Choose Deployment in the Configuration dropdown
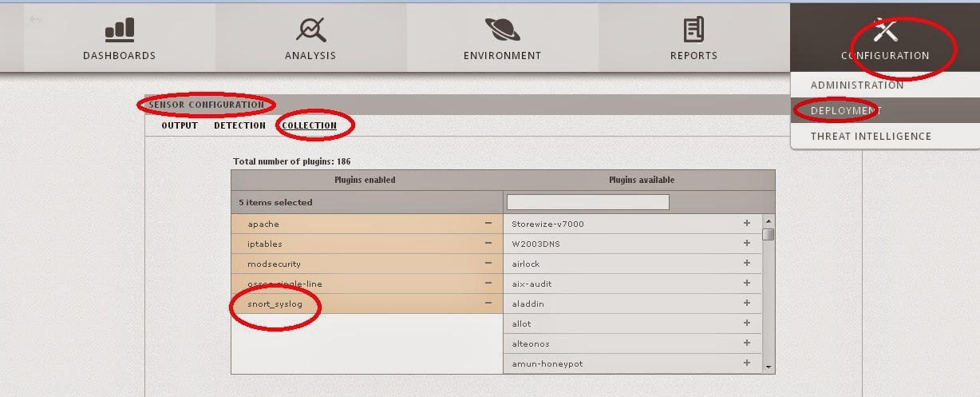The width and height of the screenshot is (980, 397). pyautogui.click(x=846, y=111)
